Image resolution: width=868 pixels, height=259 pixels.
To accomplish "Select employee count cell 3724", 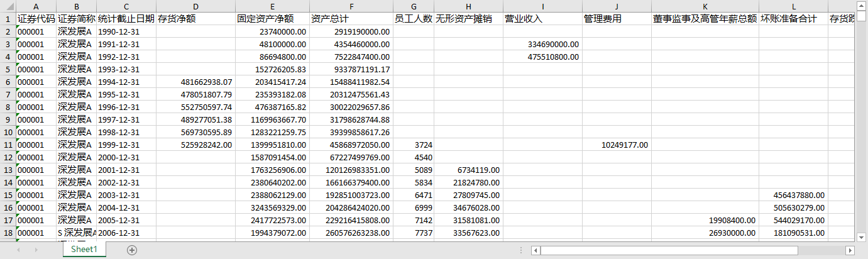I will 414,145.
